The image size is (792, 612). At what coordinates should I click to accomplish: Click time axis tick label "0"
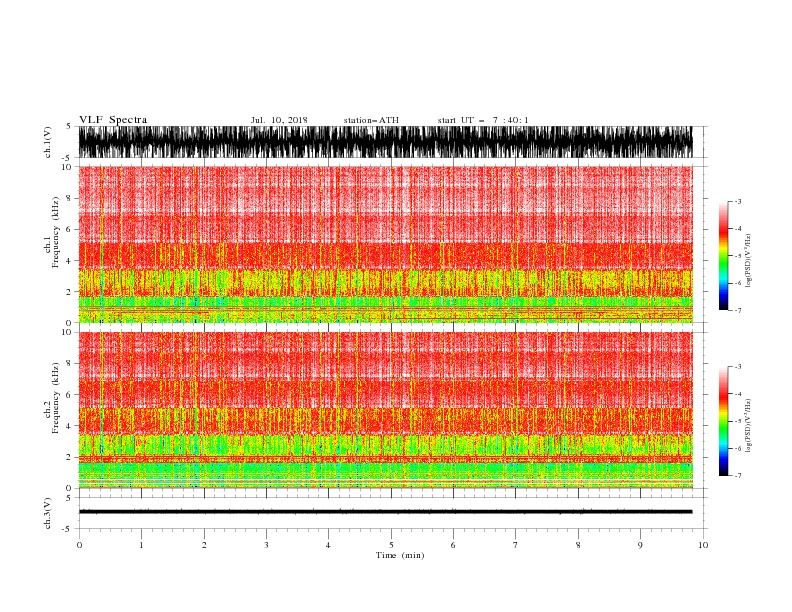(79, 545)
